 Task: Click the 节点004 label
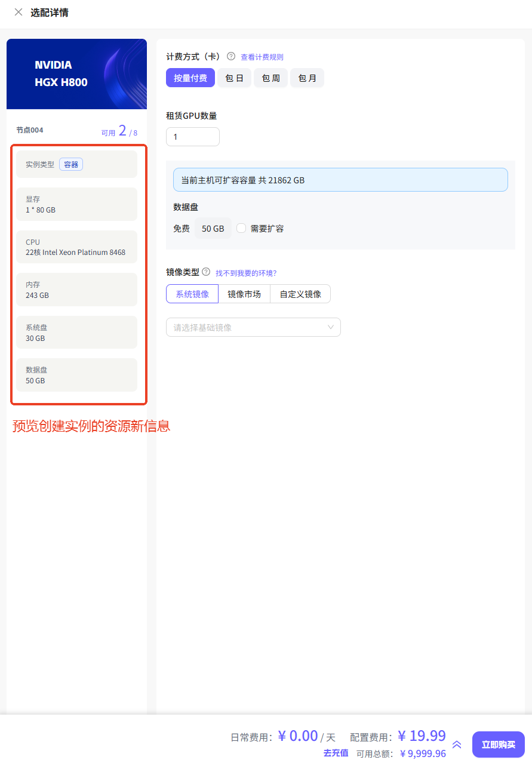[x=30, y=130]
